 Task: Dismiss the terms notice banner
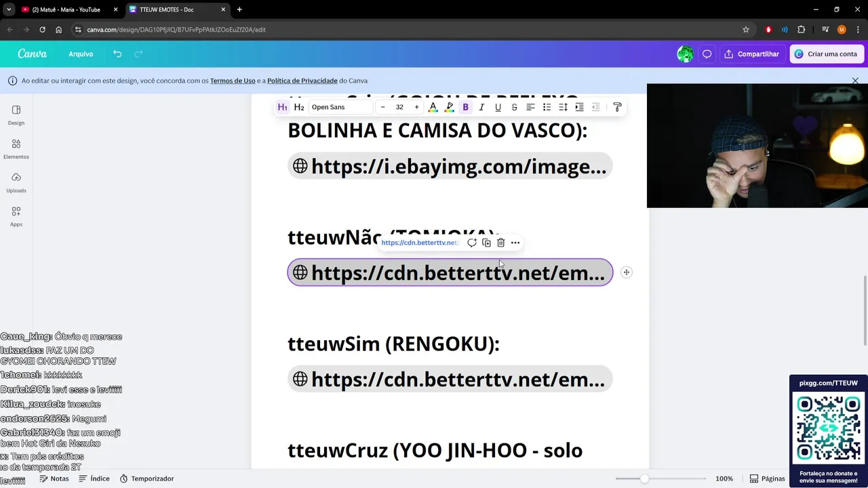point(855,81)
